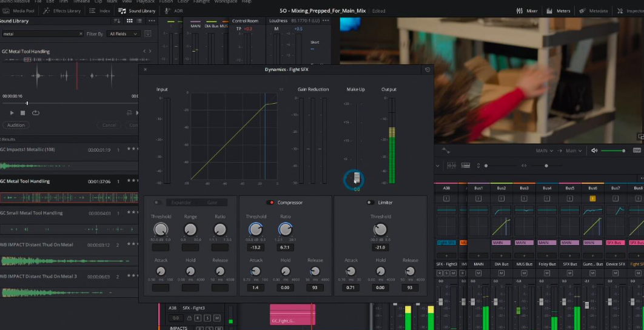Mute the Foley Bus mixer channel
644x330 pixels.
546,273
